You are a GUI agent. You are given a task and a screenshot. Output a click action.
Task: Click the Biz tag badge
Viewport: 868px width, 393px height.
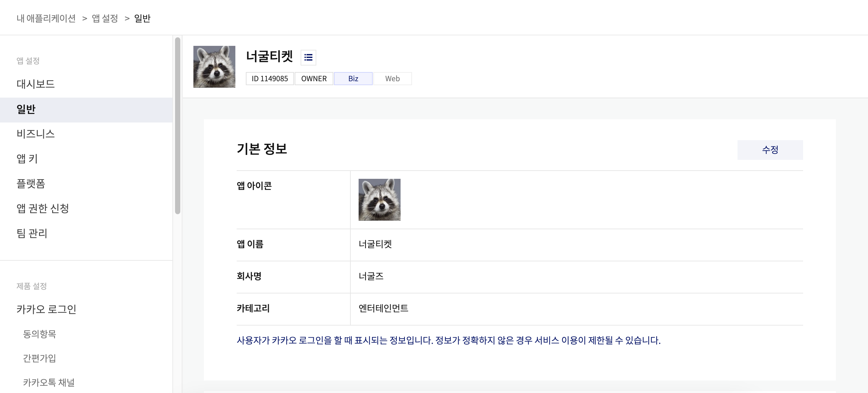pos(353,79)
